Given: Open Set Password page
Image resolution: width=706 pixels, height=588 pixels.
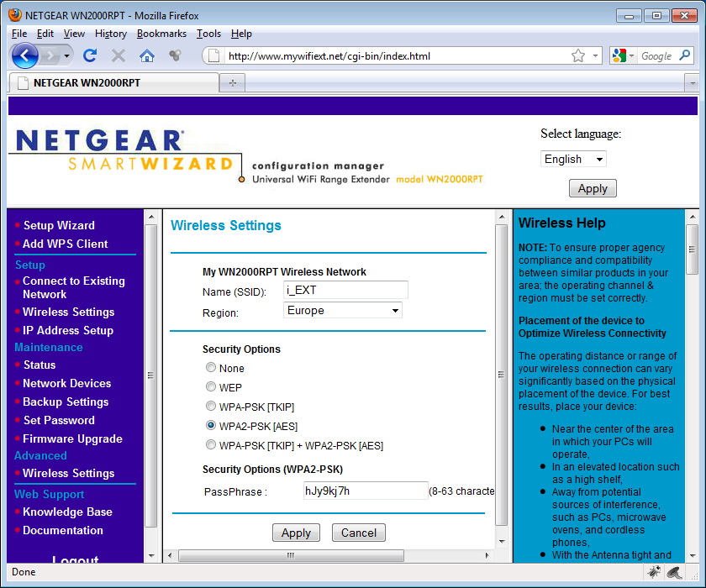Looking at the screenshot, I should click(x=59, y=420).
